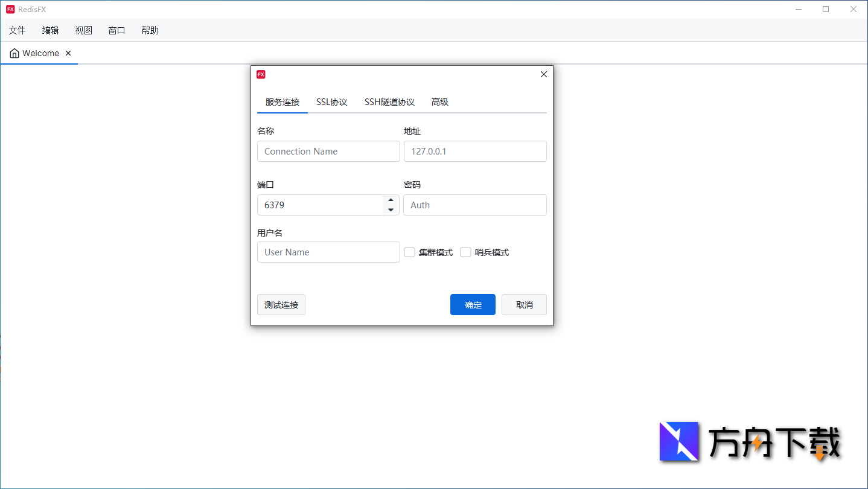Click the Connection Name input field
Image resolution: width=868 pixels, height=489 pixels.
click(328, 151)
